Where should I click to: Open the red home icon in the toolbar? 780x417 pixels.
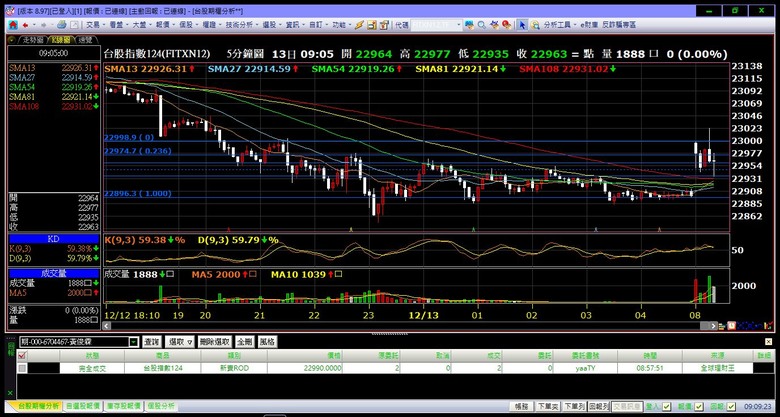[11, 24]
